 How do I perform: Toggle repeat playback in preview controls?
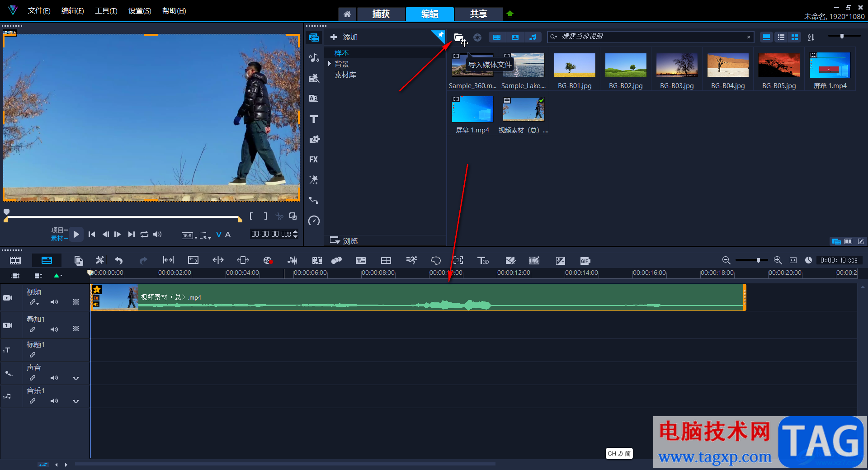(144, 234)
